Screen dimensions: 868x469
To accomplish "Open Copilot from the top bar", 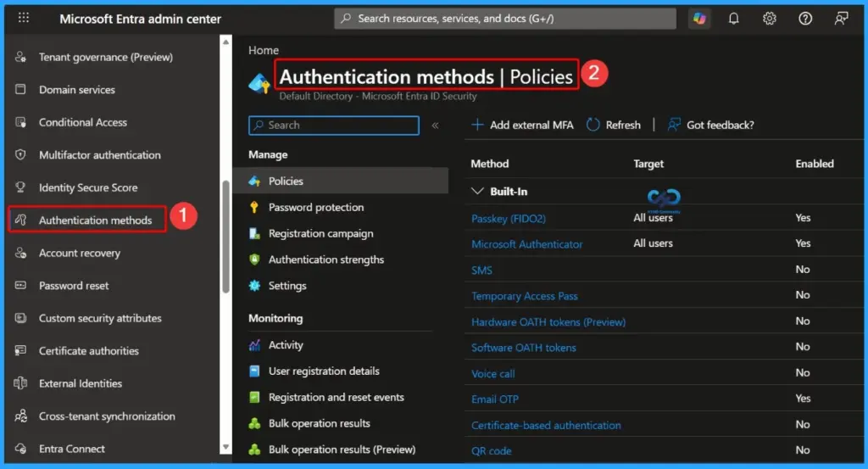I will (x=699, y=19).
